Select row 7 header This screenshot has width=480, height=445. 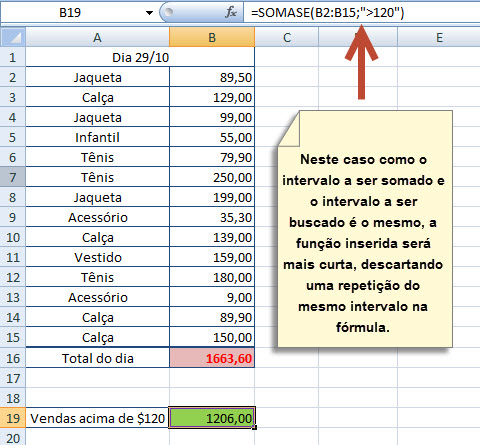(13, 177)
